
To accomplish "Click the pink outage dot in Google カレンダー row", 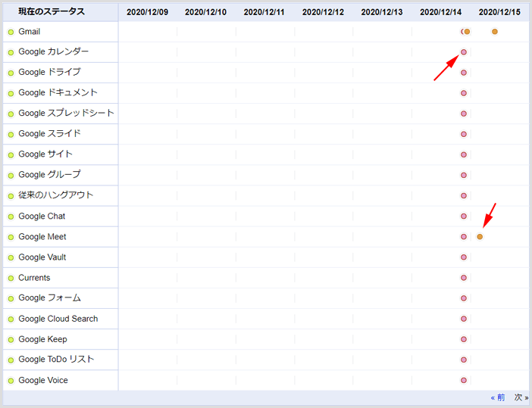I will click(x=464, y=52).
